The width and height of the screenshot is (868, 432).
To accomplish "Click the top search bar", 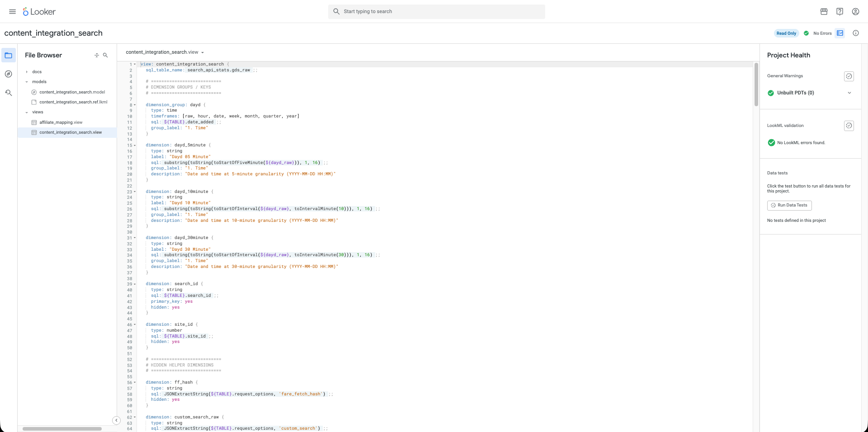I will (436, 11).
